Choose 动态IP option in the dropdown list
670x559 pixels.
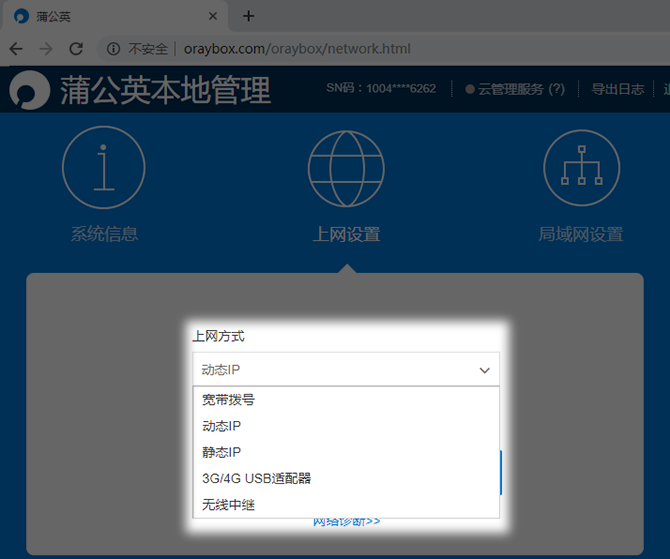tap(346, 426)
